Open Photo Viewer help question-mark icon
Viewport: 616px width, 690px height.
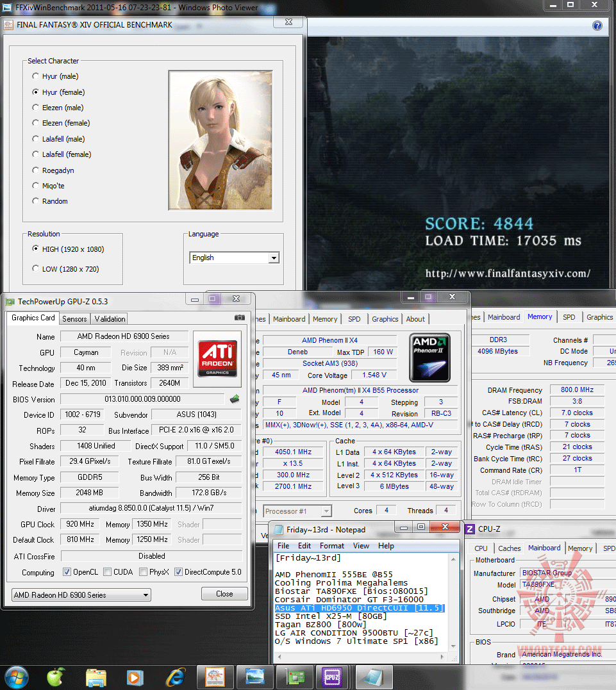[597, 26]
